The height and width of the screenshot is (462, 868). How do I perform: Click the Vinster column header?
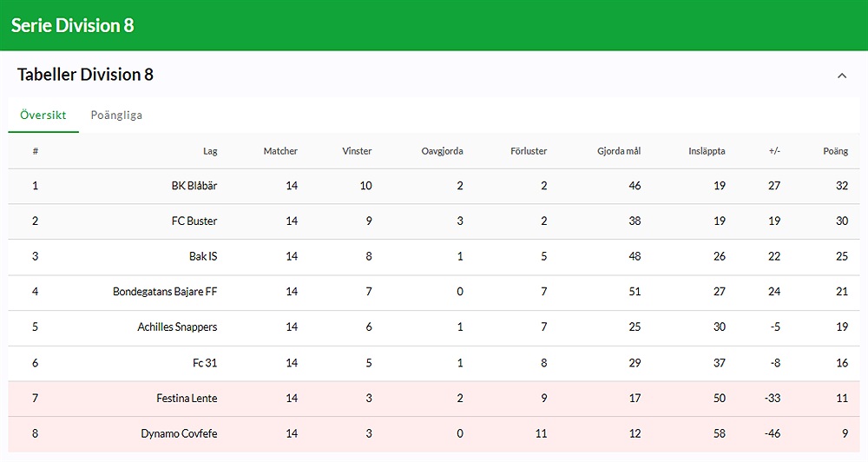(357, 151)
